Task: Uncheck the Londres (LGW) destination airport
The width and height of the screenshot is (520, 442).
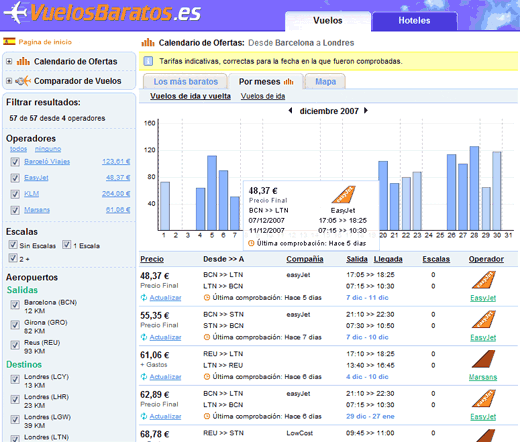Action: point(15,419)
